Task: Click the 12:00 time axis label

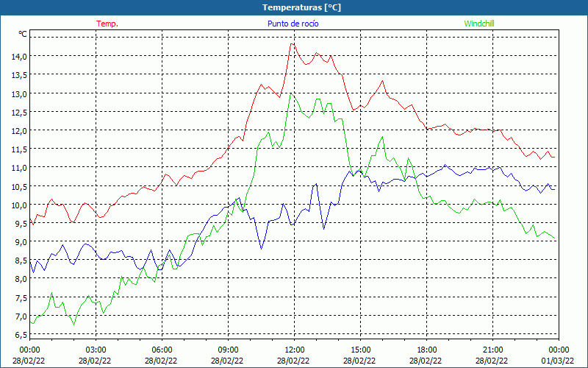Action: (294, 350)
